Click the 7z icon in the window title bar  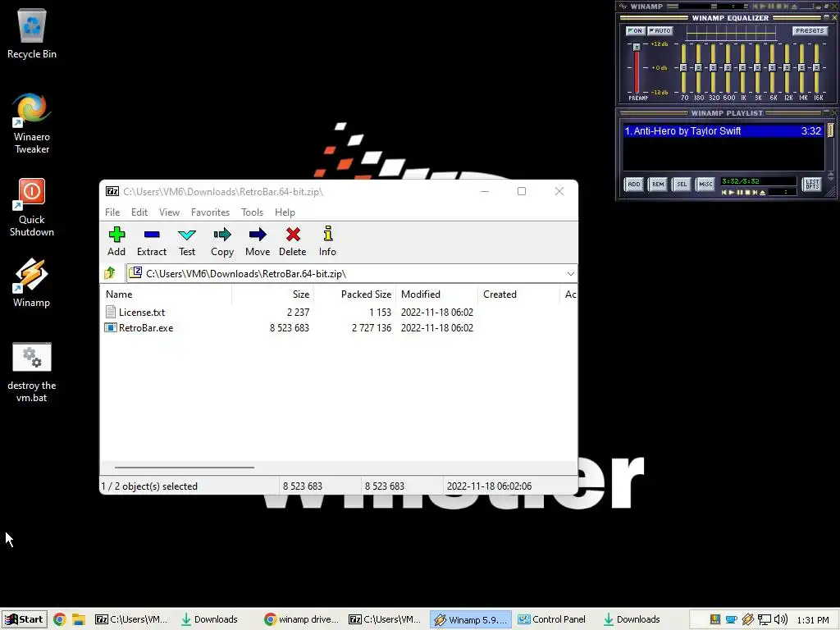[112, 191]
